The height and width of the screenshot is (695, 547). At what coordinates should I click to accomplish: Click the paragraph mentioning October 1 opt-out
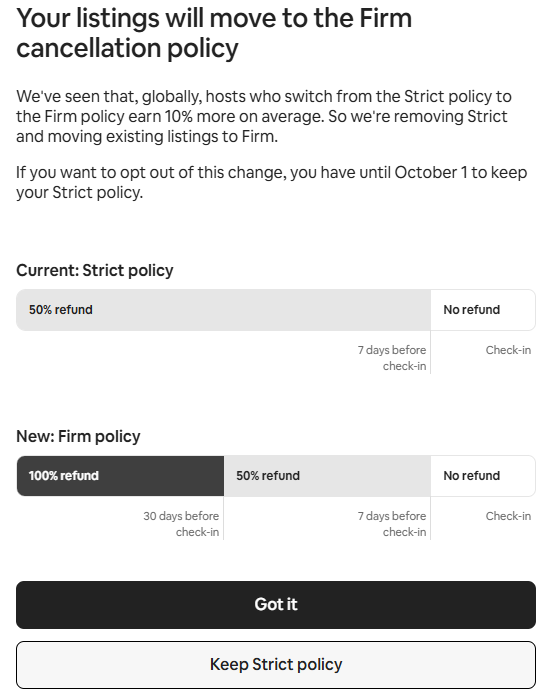point(271,182)
